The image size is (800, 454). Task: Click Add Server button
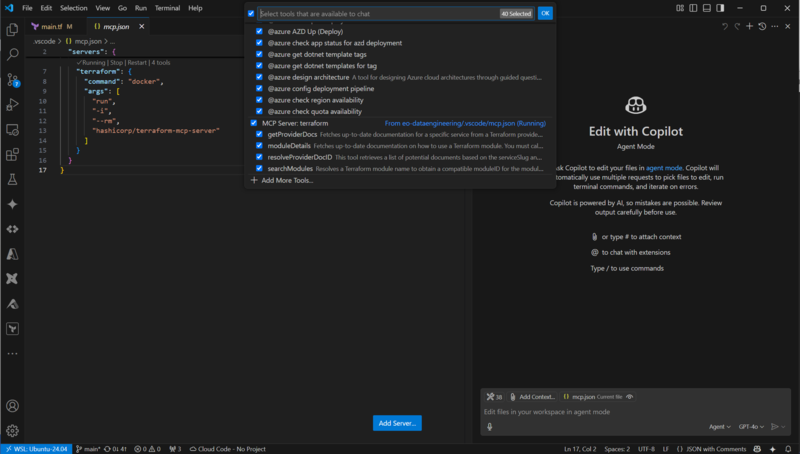pos(397,423)
